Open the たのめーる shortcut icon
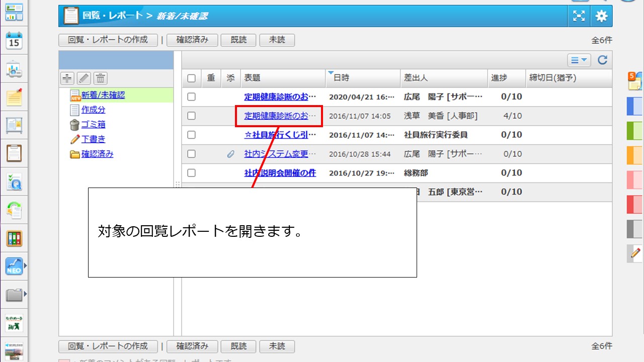 click(14, 323)
